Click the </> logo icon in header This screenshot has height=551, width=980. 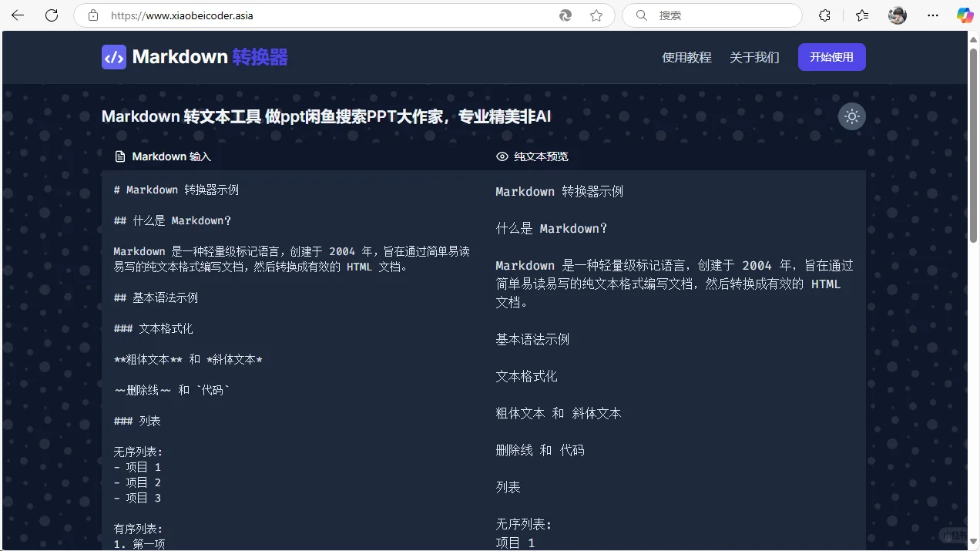coord(113,57)
